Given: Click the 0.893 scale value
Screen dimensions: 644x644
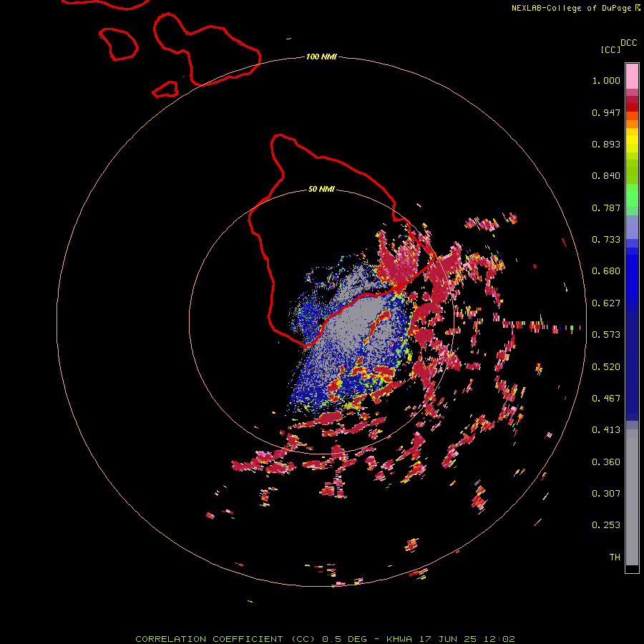Looking at the screenshot, I should click(606, 144).
